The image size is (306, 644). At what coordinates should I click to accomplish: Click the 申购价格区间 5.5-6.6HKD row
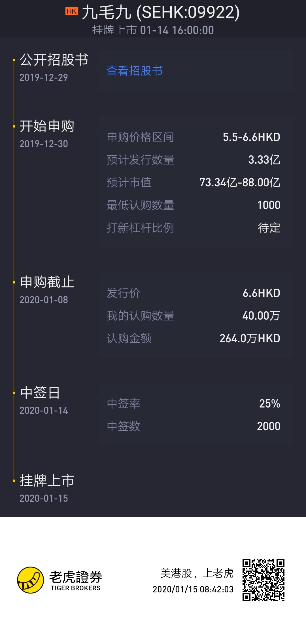pos(193,137)
